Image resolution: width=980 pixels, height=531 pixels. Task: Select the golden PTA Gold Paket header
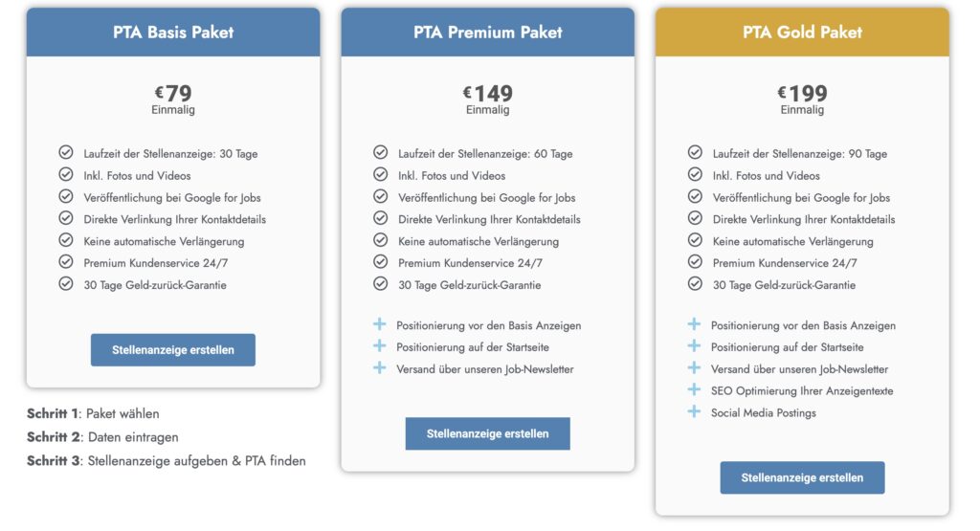tap(802, 33)
